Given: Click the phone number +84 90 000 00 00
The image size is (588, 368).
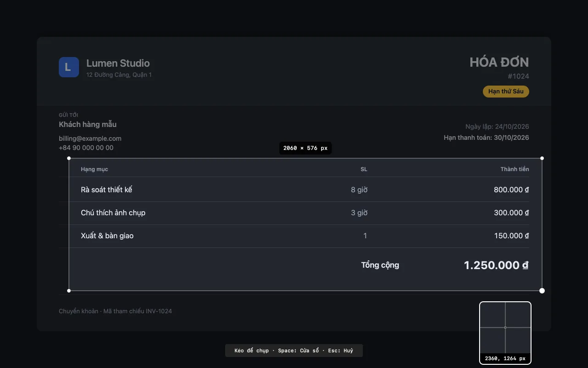Looking at the screenshot, I should point(86,148).
